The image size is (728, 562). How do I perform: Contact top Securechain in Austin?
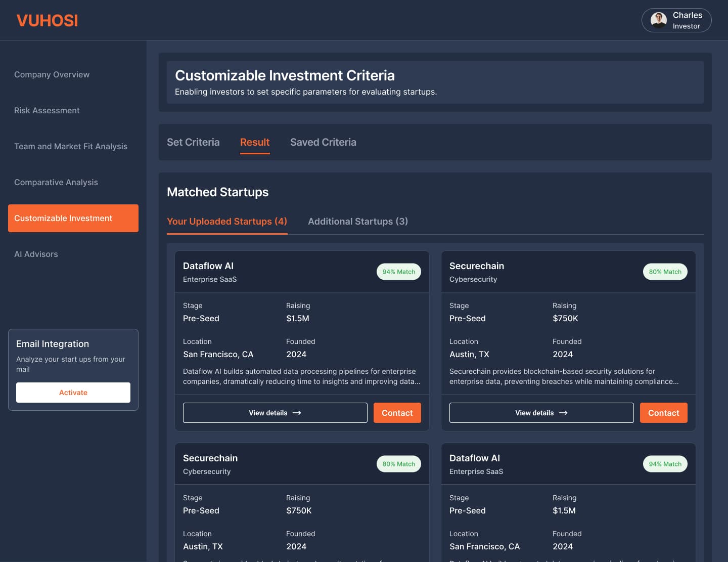[664, 413]
